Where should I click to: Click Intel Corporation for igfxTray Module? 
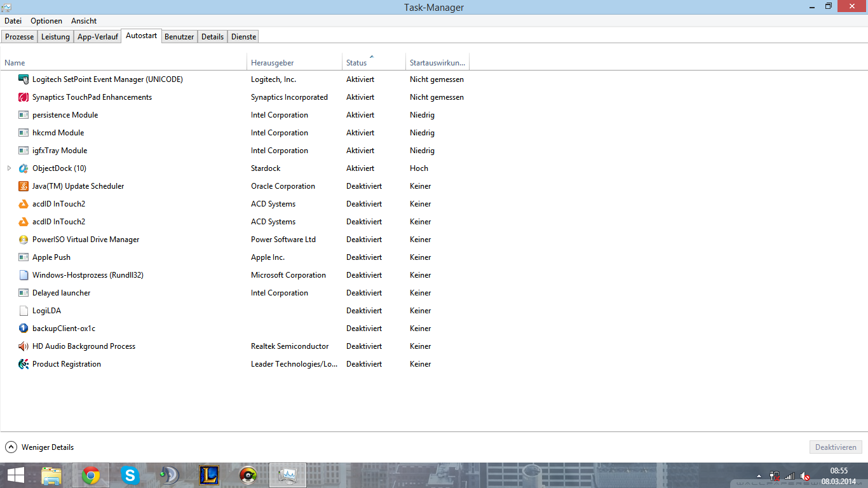point(280,151)
